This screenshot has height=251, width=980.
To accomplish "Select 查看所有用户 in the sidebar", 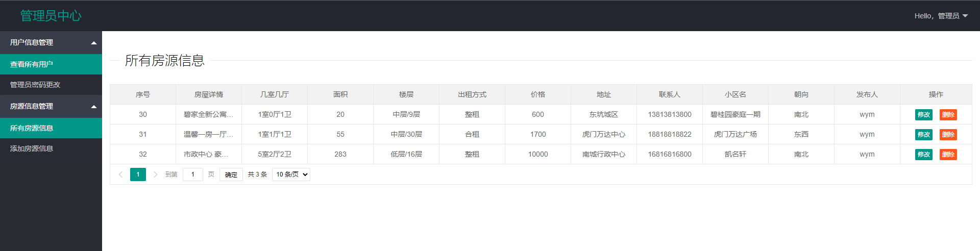I will pos(51,64).
